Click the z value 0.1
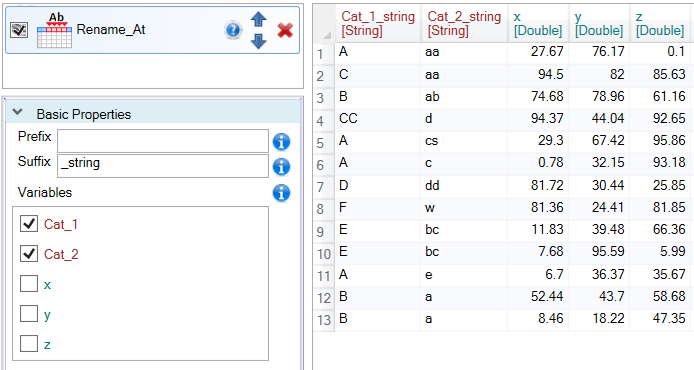 point(660,52)
